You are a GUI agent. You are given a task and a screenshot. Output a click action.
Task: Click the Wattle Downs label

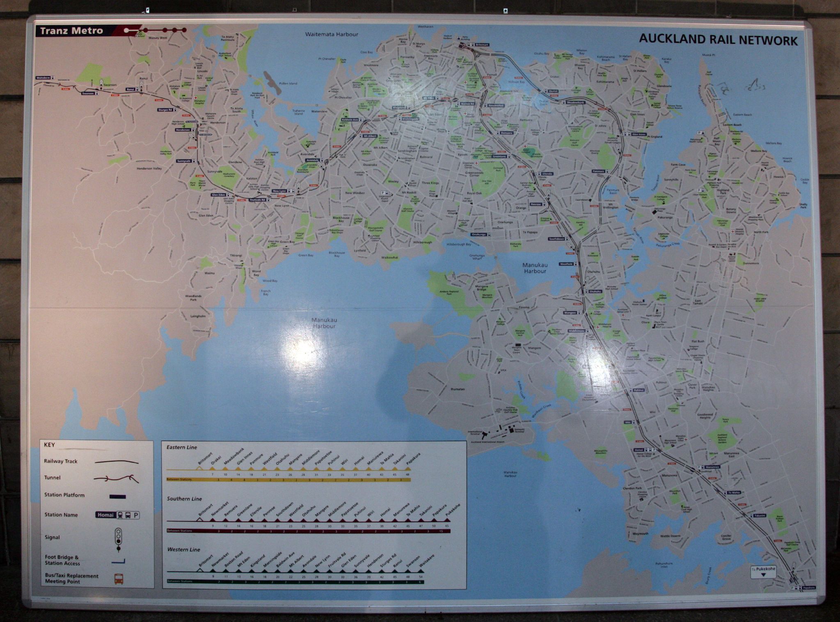(x=670, y=536)
